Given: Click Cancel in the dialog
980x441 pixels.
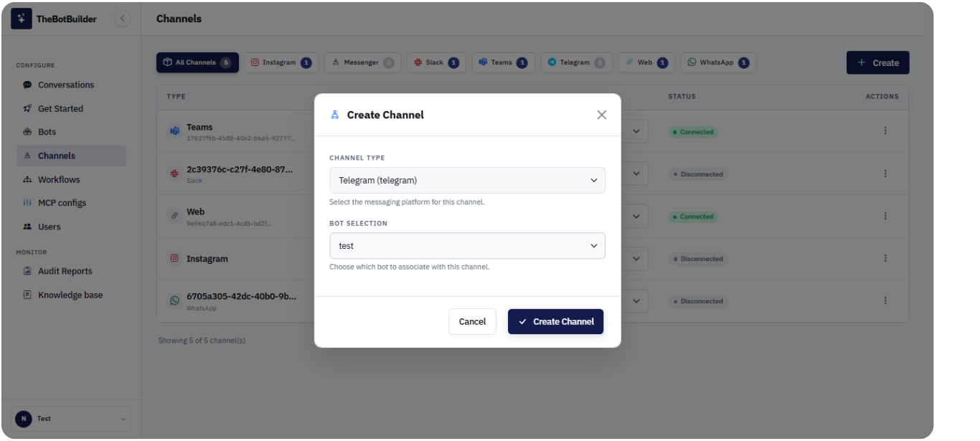Looking at the screenshot, I should coord(472,321).
